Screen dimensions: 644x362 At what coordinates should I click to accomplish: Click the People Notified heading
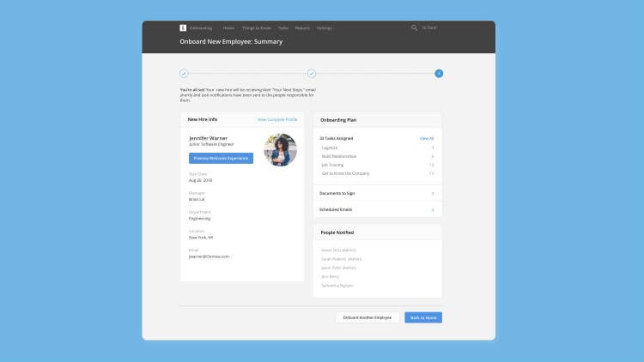pos(337,232)
